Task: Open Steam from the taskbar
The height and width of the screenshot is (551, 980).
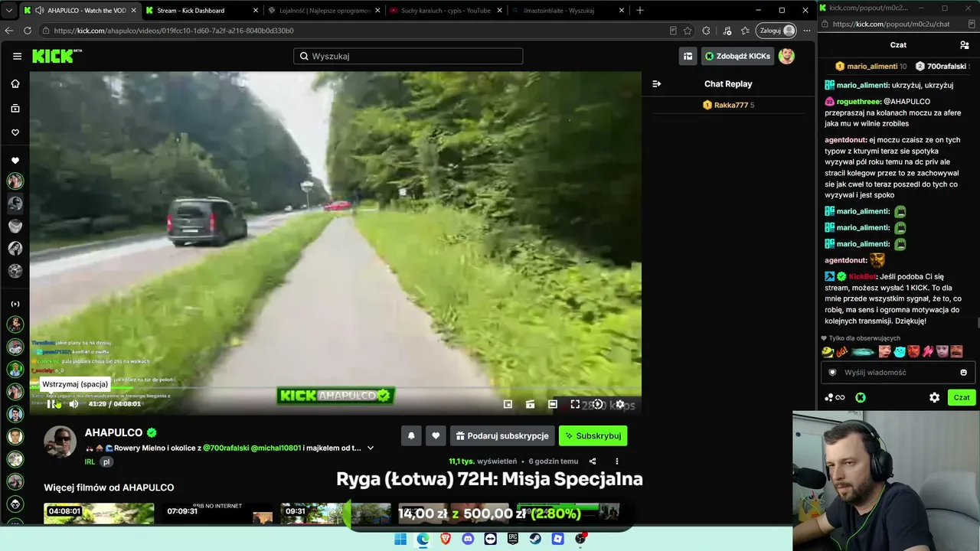Action: click(x=535, y=539)
